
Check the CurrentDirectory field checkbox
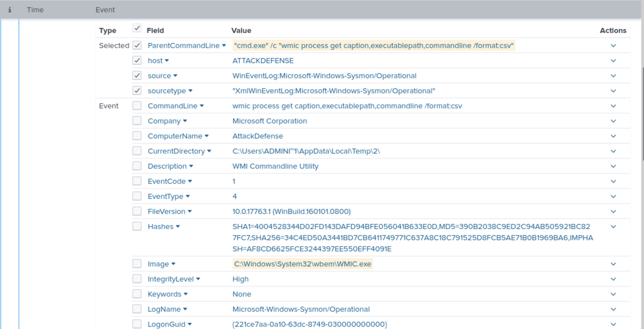137,151
